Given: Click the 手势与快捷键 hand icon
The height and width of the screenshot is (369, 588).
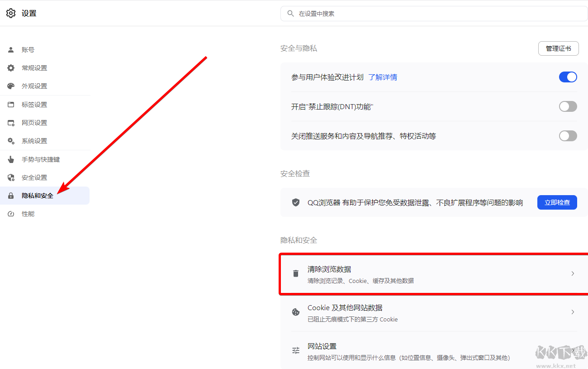Looking at the screenshot, I should pos(10,159).
